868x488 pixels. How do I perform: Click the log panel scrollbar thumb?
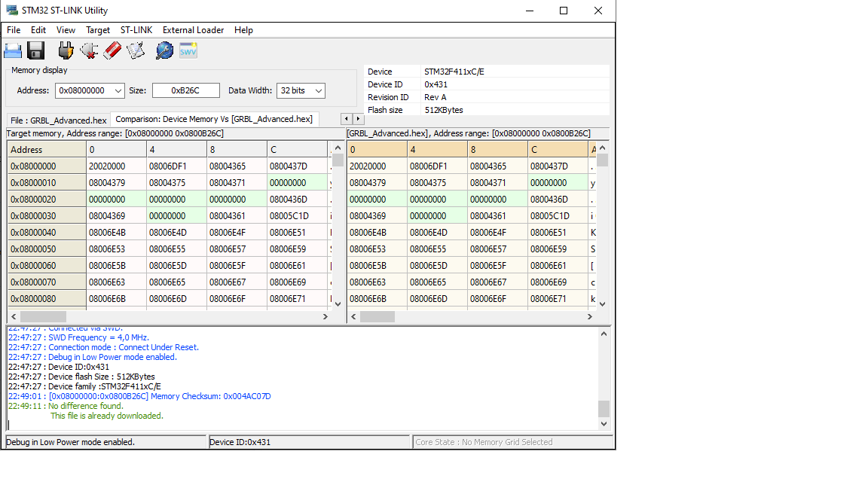(x=604, y=408)
